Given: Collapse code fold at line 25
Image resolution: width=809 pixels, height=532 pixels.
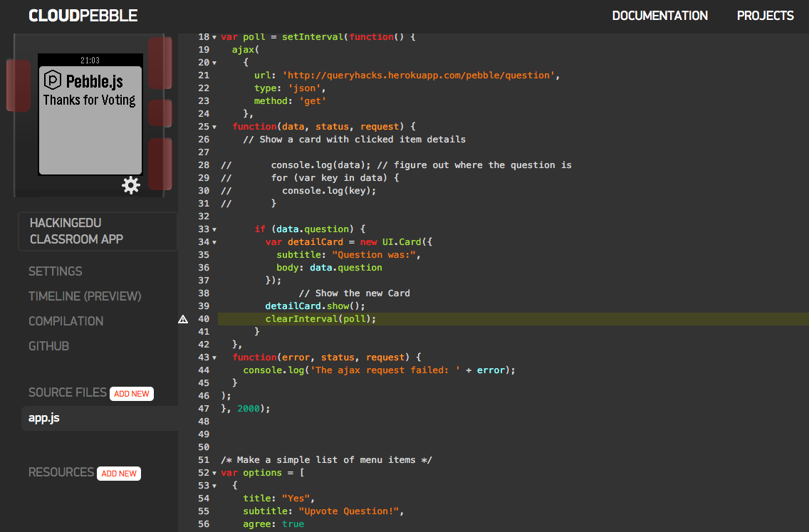Looking at the screenshot, I should click(214, 127).
